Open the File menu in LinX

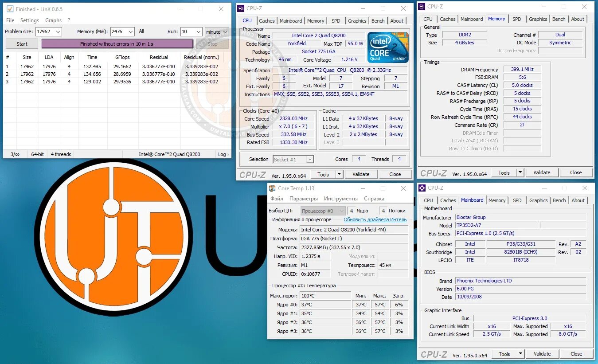click(x=10, y=20)
